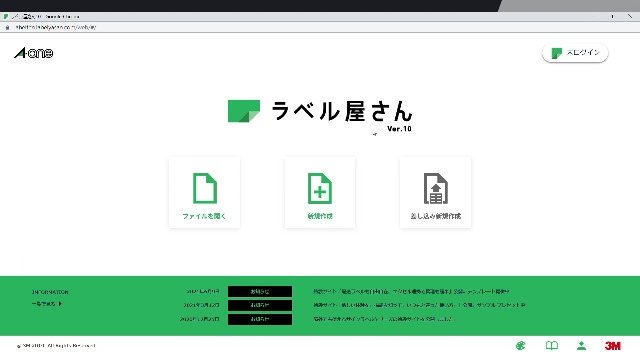The height and width of the screenshot is (360, 640).
Task: Click the second black お知らせ badge
Action: 260,305
